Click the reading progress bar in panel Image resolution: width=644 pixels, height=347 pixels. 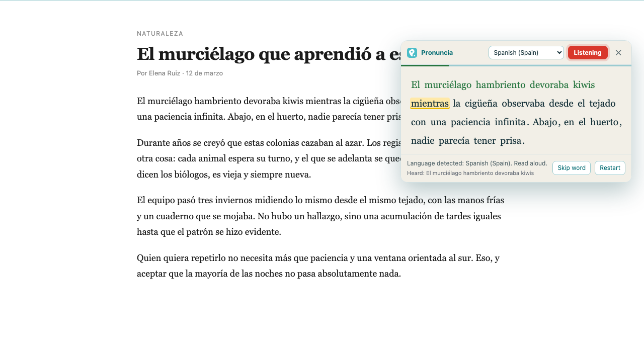point(516,65)
